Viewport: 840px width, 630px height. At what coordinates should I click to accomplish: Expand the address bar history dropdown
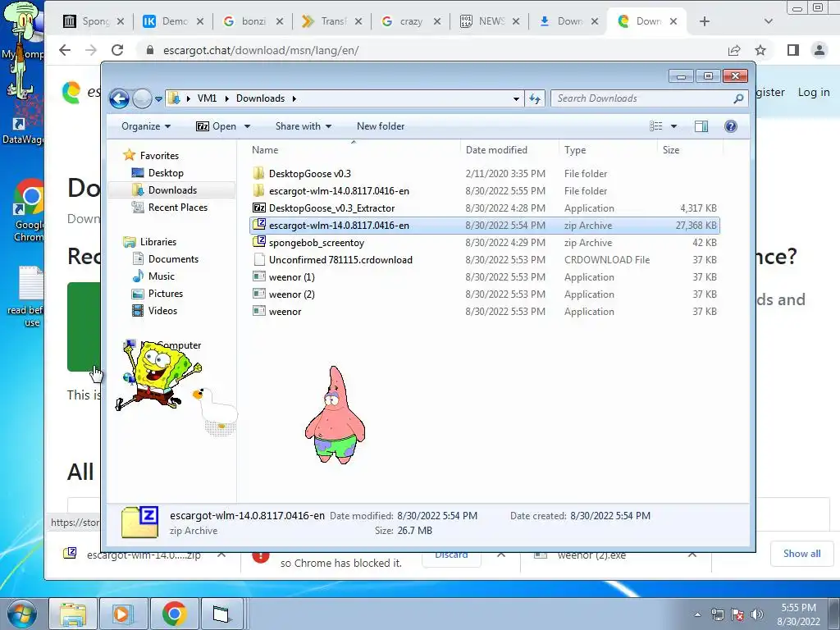click(x=516, y=98)
